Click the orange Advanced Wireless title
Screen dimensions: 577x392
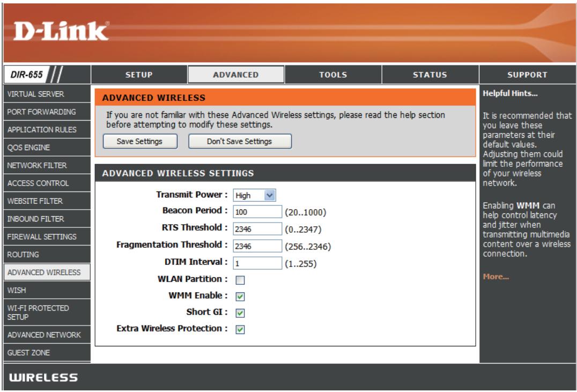[x=154, y=98]
